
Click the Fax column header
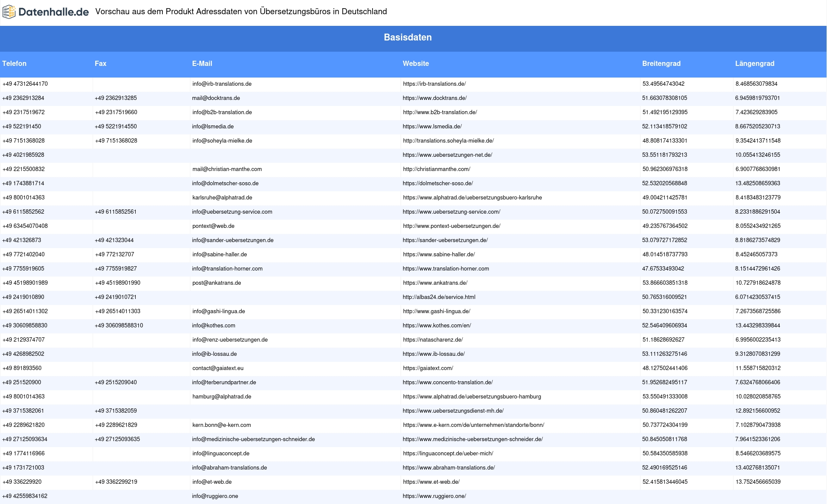coord(100,63)
